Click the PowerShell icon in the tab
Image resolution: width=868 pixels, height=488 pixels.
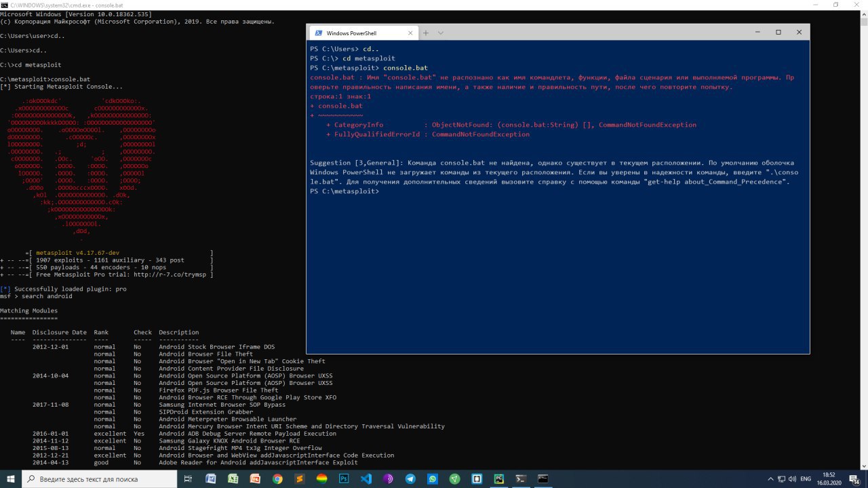[x=317, y=33]
